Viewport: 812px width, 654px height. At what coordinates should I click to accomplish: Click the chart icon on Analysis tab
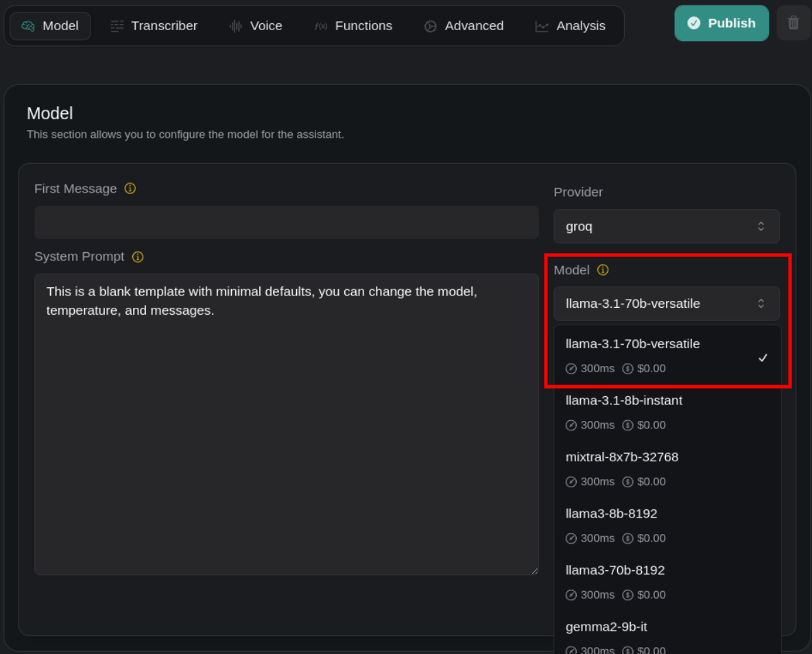[x=542, y=26]
